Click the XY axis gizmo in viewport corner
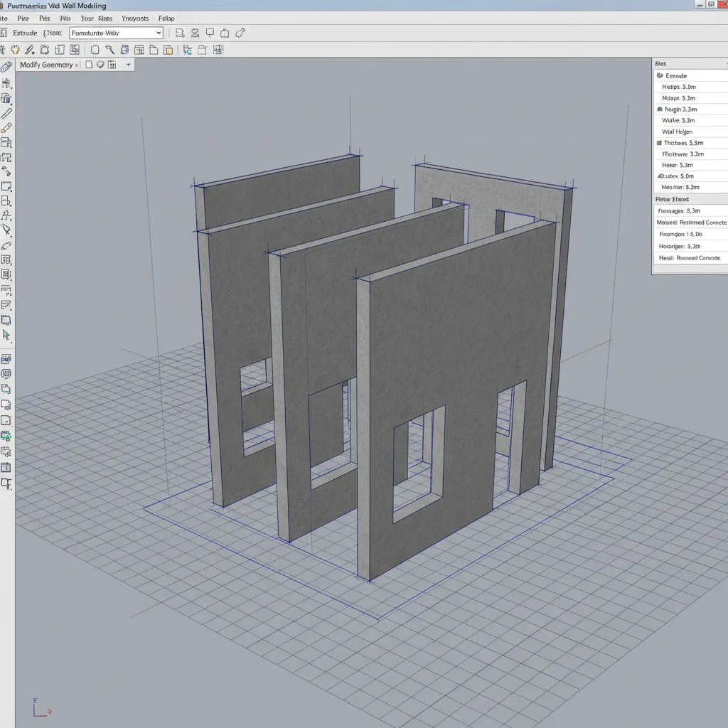This screenshot has height=728, width=728. 42,707
